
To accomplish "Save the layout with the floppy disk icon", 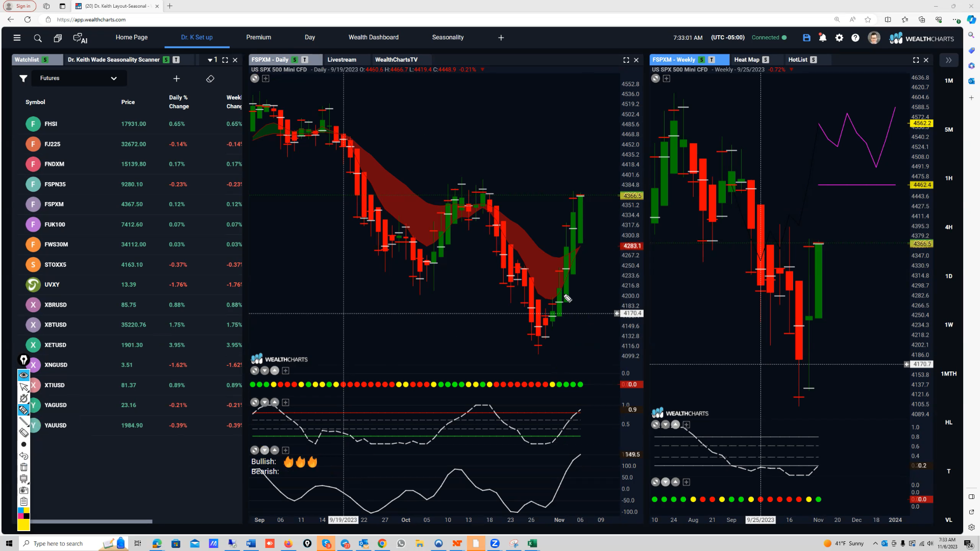I will pyautogui.click(x=806, y=38).
